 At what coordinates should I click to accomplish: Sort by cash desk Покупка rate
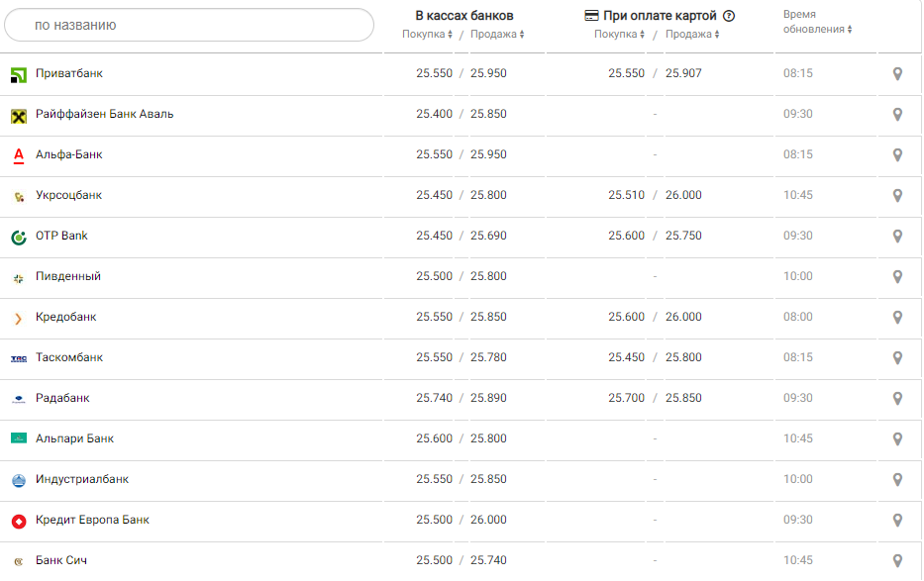click(428, 35)
